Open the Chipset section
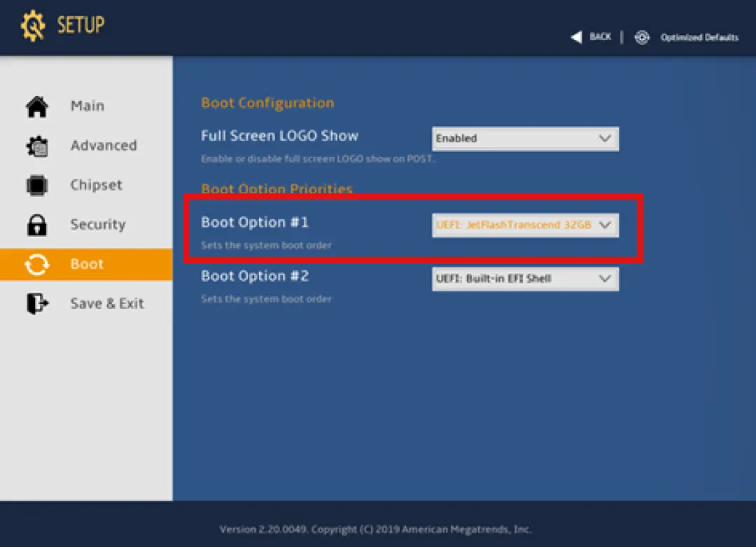756x547 pixels. coord(96,185)
